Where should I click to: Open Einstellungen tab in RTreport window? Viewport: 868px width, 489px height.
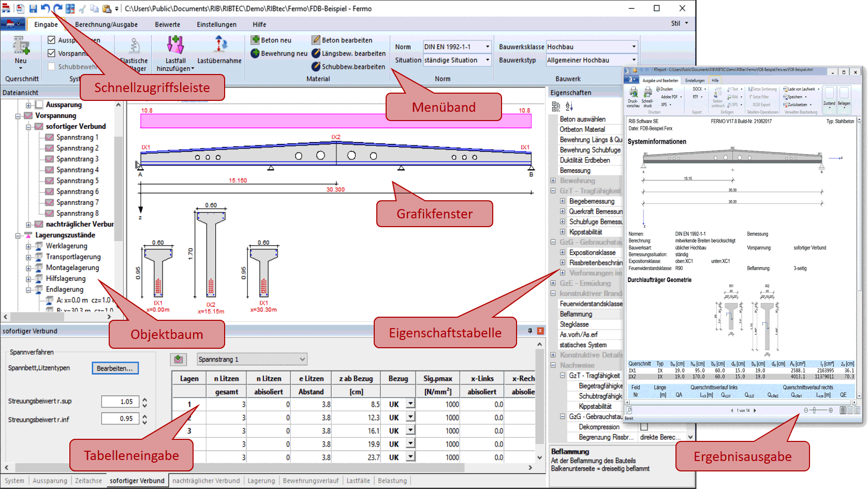click(x=695, y=80)
